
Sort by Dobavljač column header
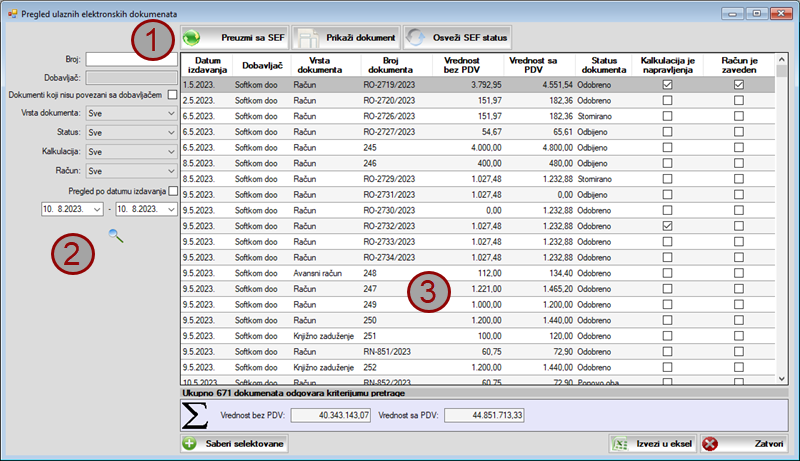[x=262, y=65]
